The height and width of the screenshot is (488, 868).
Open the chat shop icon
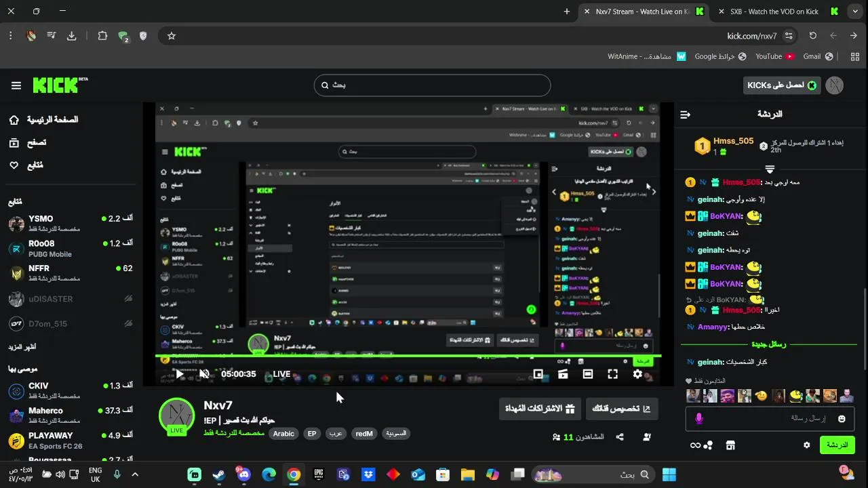[730, 445]
